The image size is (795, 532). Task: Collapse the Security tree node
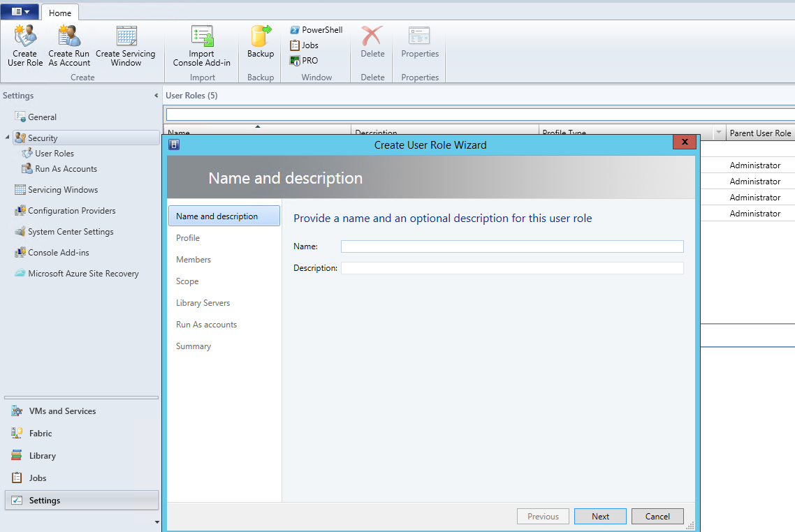tap(7, 138)
